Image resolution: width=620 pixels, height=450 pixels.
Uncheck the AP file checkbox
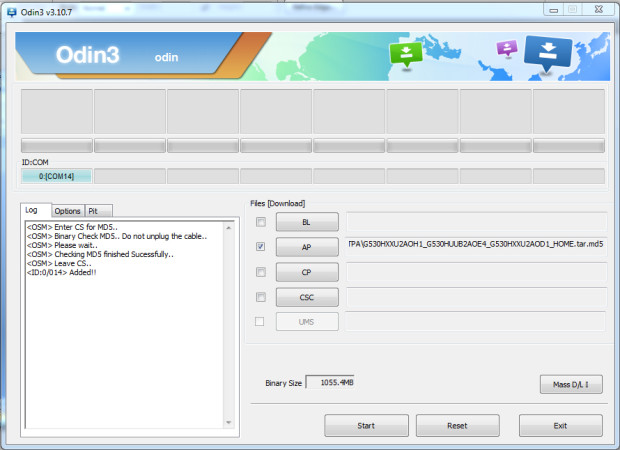pos(261,247)
